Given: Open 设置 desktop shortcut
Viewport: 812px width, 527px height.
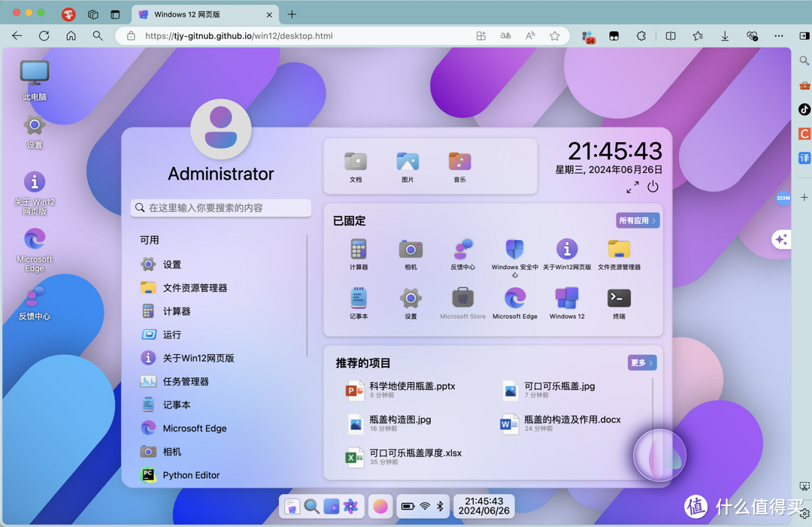Looking at the screenshot, I should click(x=35, y=132).
